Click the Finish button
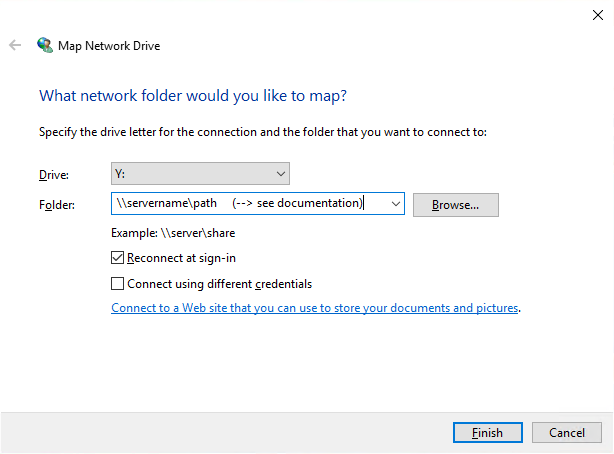Viewport: 614px width, 454px height. click(x=487, y=433)
